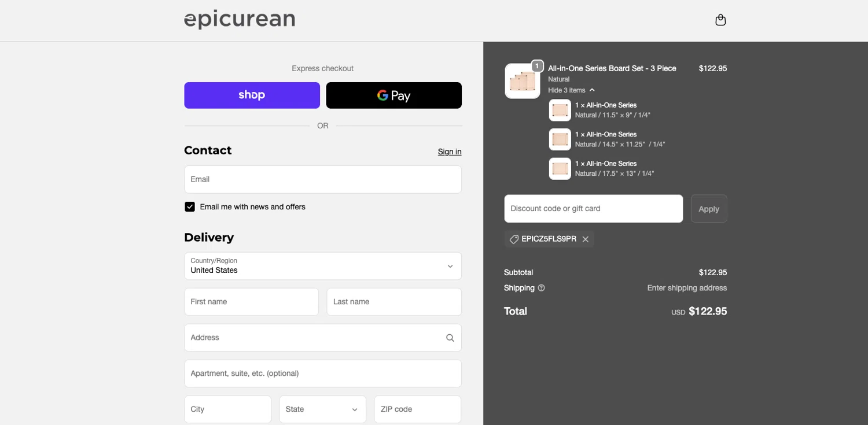Viewport: 868px width, 425px height.
Task: Focus the Last name field
Action: [x=394, y=302]
